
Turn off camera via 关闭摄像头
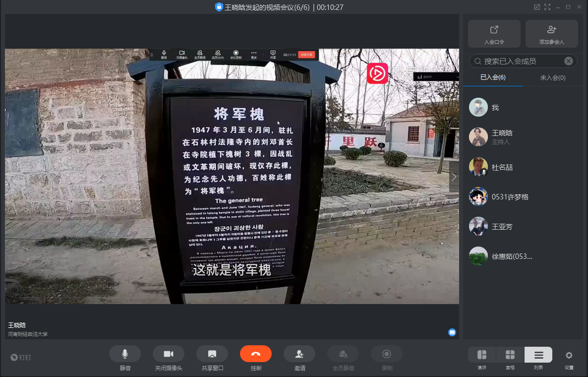tap(169, 354)
